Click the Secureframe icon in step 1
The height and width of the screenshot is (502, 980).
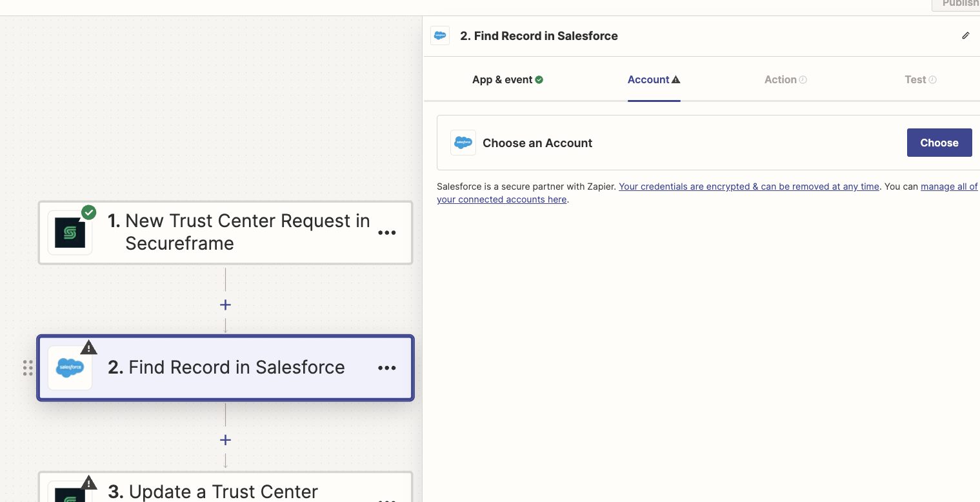70,232
